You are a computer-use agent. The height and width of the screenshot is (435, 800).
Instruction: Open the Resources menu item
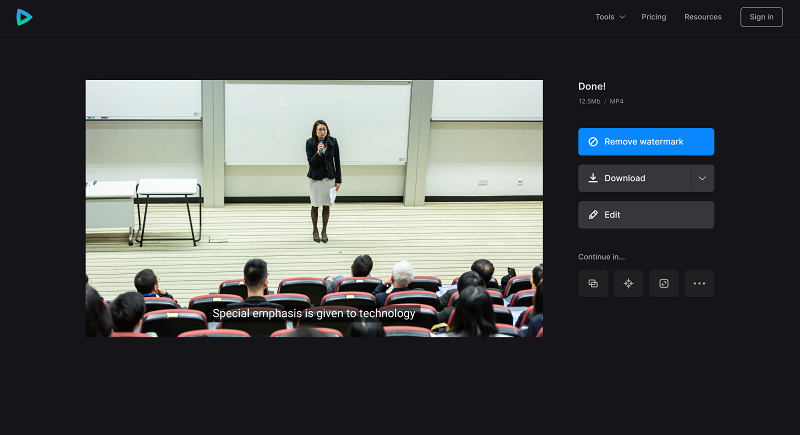point(703,17)
